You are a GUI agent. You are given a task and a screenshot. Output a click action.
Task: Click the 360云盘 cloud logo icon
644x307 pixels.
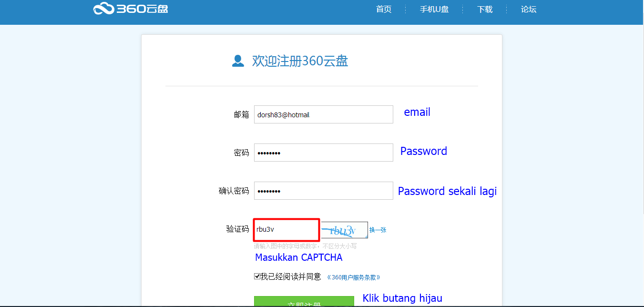click(x=103, y=8)
